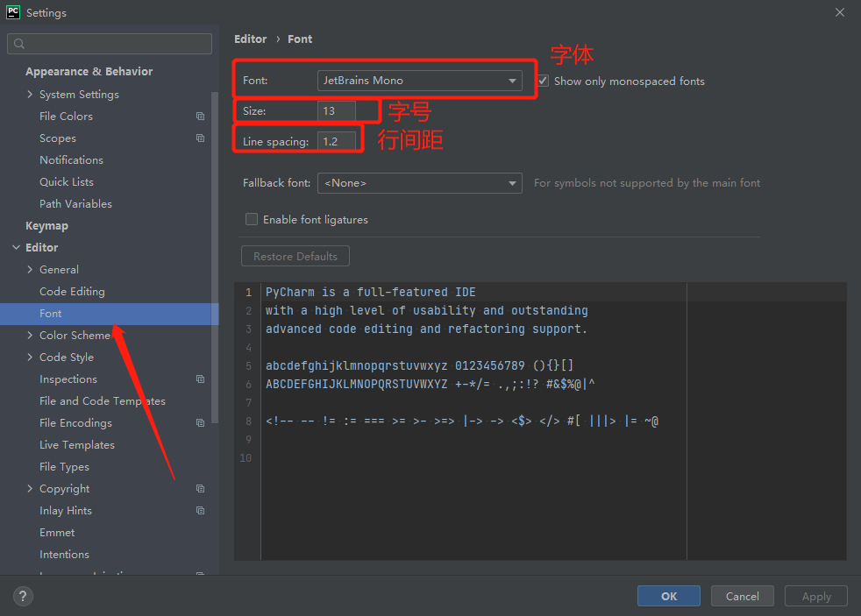Click preview line 'with a high level of usability'
861x616 pixels.
pyautogui.click(x=427, y=310)
